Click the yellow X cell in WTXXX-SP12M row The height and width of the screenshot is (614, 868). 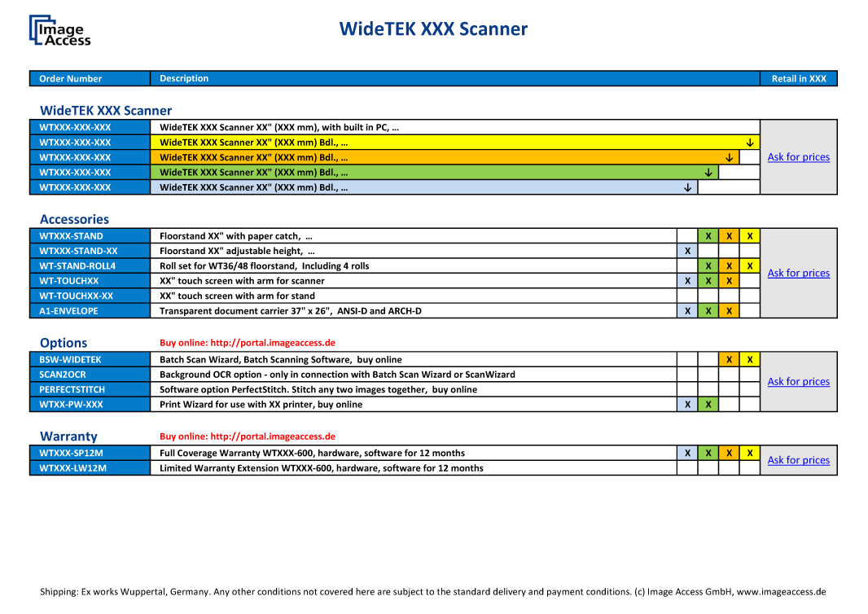point(750,454)
